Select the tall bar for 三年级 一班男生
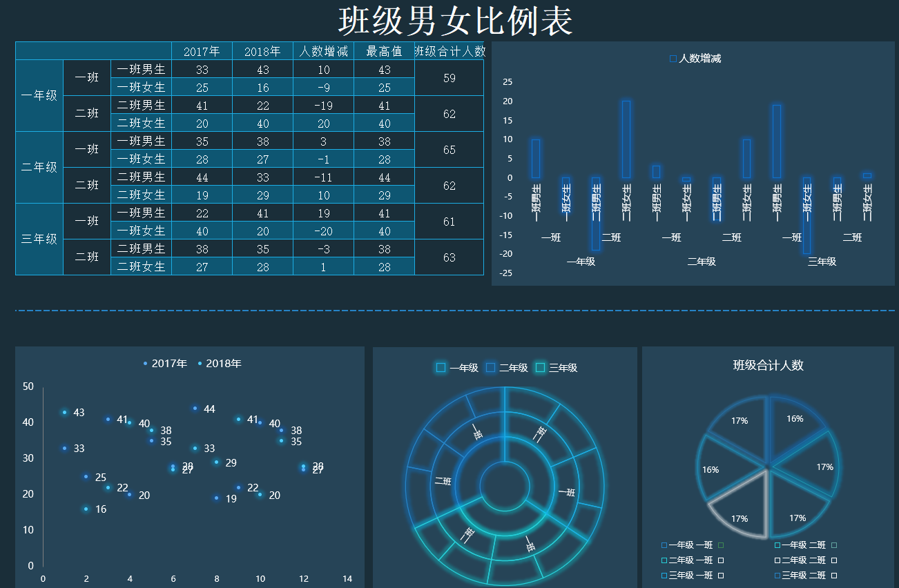 (777, 141)
